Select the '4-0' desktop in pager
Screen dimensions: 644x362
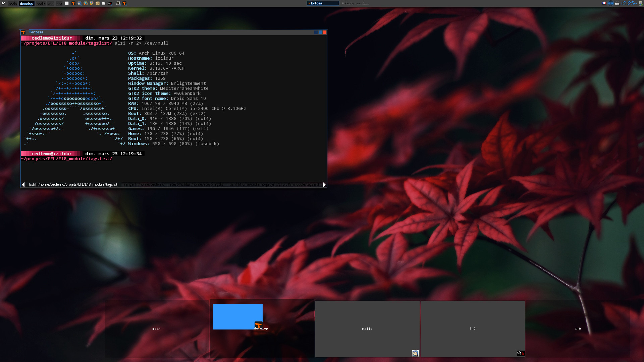[578, 329]
